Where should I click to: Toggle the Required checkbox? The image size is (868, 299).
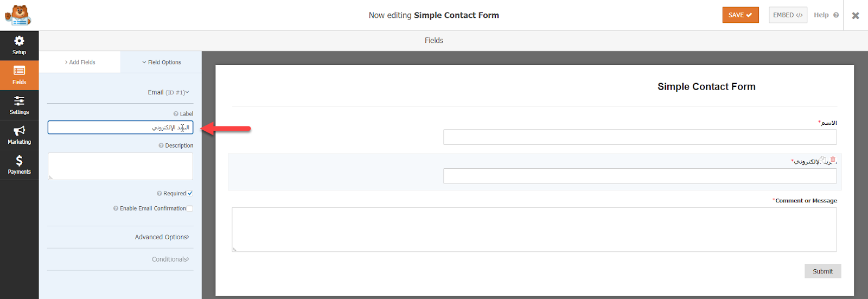tap(190, 193)
